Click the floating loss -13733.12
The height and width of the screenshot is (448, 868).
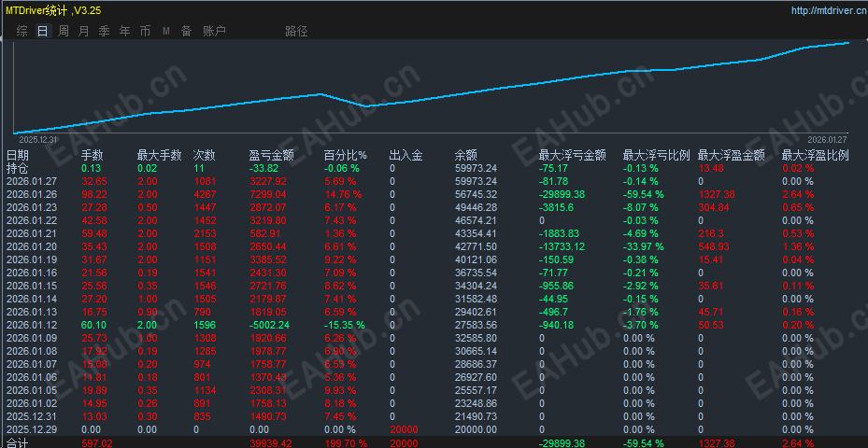click(562, 246)
